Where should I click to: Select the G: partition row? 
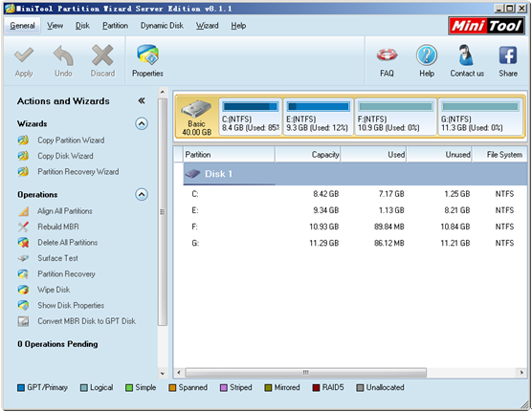coord(355,243)
